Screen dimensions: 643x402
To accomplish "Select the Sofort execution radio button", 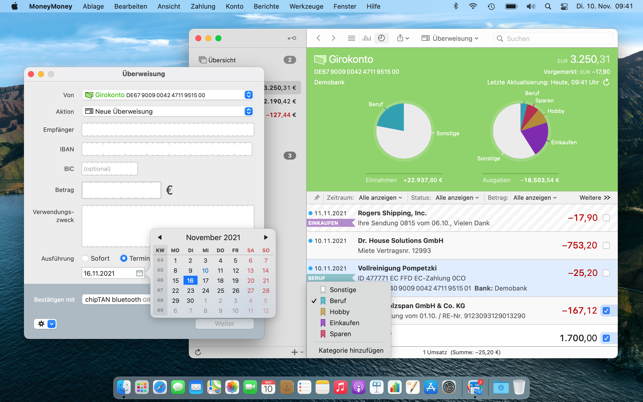I will (85, 258).
